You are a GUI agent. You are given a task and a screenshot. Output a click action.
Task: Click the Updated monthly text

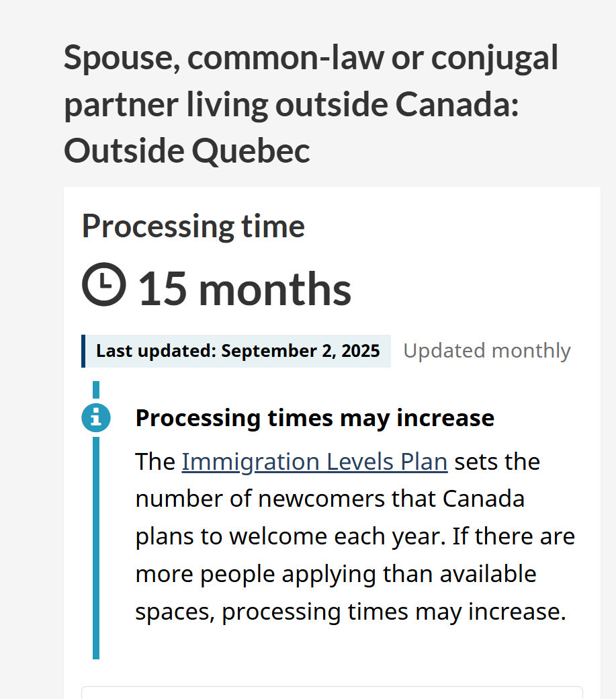coord(487,352)
